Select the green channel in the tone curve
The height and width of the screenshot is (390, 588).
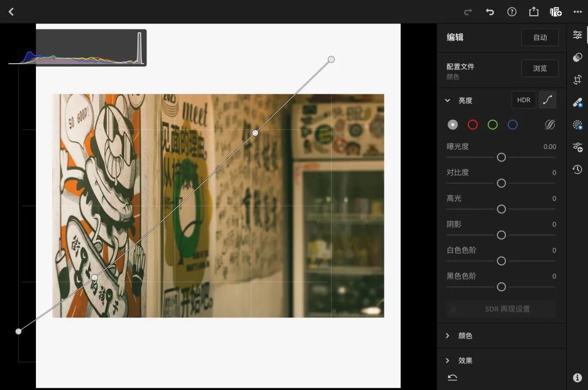[492, 125]
